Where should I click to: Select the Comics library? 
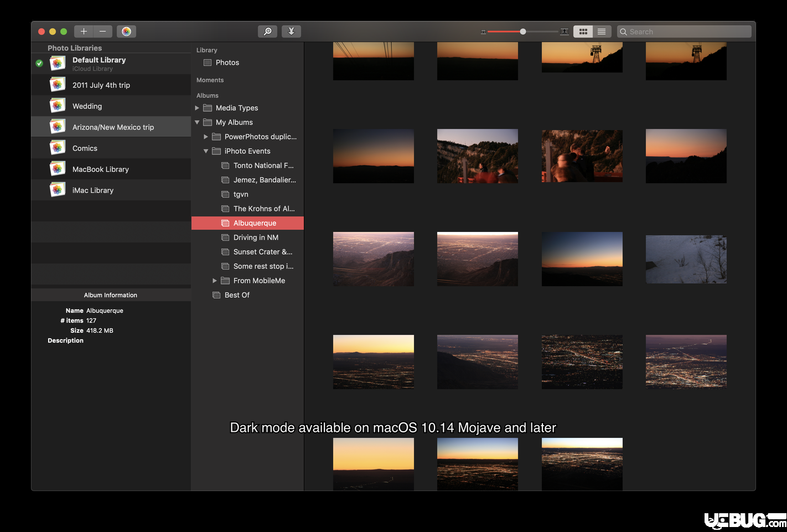(x=111, y=148)
